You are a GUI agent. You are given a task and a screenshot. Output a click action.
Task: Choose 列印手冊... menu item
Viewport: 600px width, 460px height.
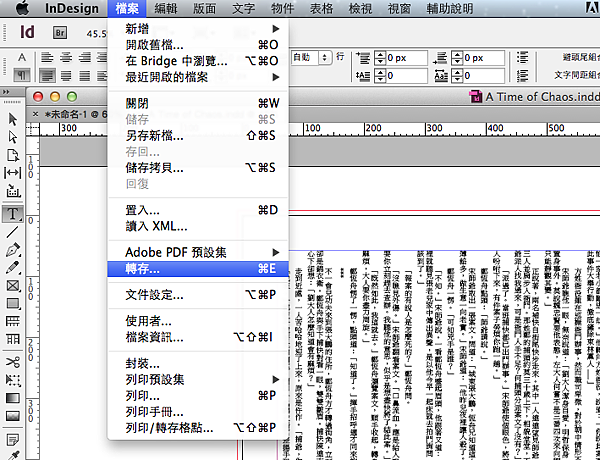197,412
